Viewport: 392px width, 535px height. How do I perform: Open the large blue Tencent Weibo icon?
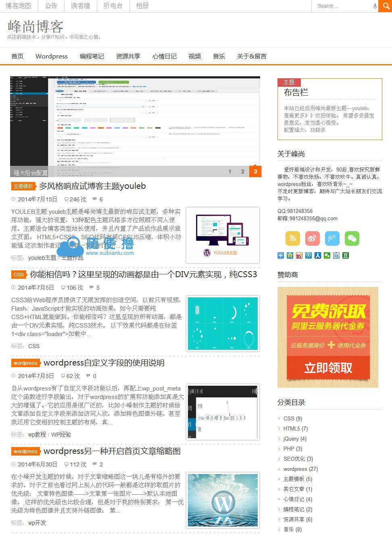pyautogui.click(x=332, y=238)
